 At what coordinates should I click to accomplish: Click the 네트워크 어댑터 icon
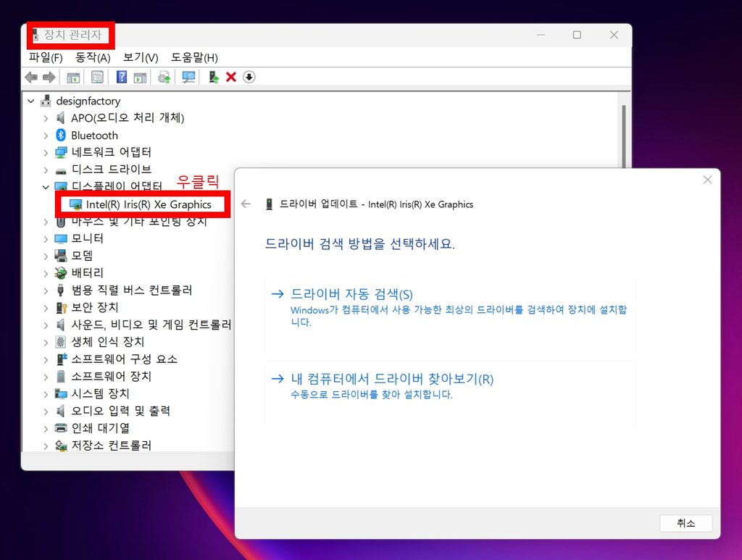coord(61,152)
